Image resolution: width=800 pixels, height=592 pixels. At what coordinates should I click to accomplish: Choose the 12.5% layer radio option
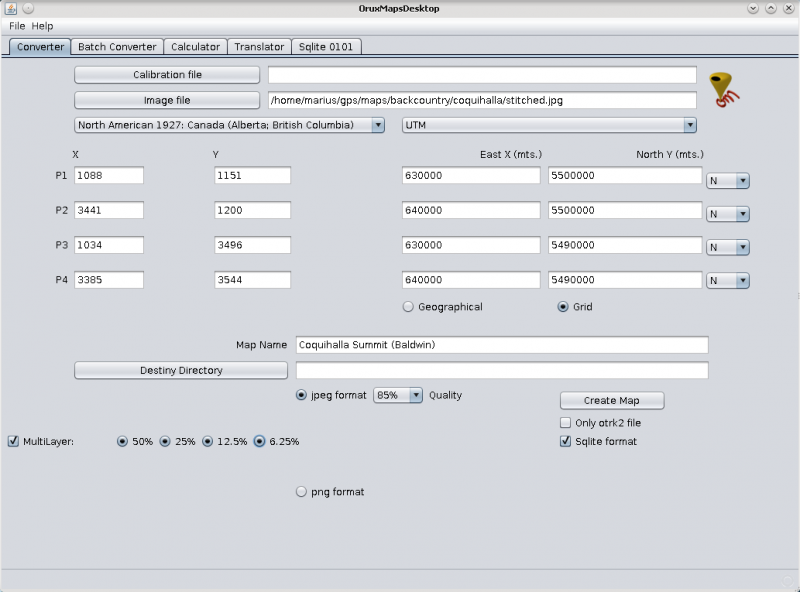pyautogui.click(x=208, y=441)
